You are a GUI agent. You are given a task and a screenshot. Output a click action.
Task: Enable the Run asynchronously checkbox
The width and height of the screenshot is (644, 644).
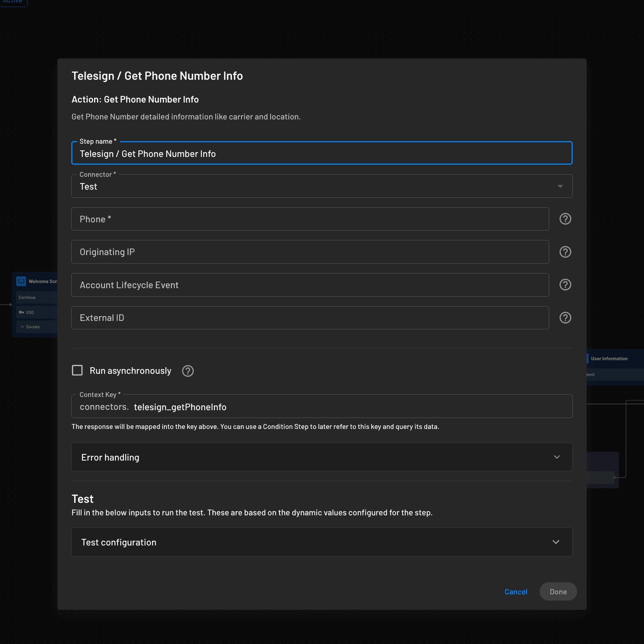click(77, 371)
